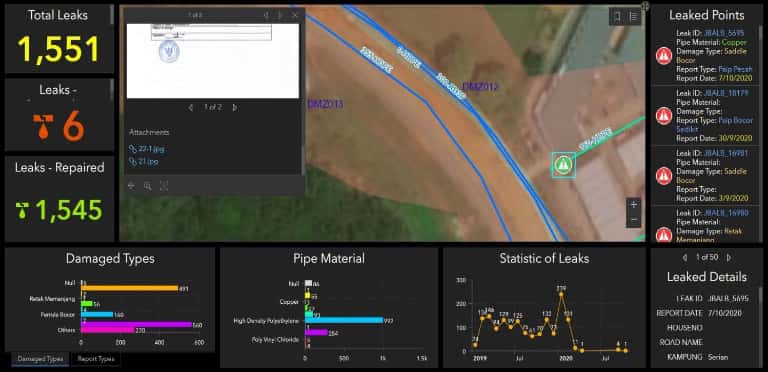Click the warning icon for leak JBALB_5695
Image resolution: width=768 pixels, height=372 pixels.
pyautogui.click(x=664, y=56)
